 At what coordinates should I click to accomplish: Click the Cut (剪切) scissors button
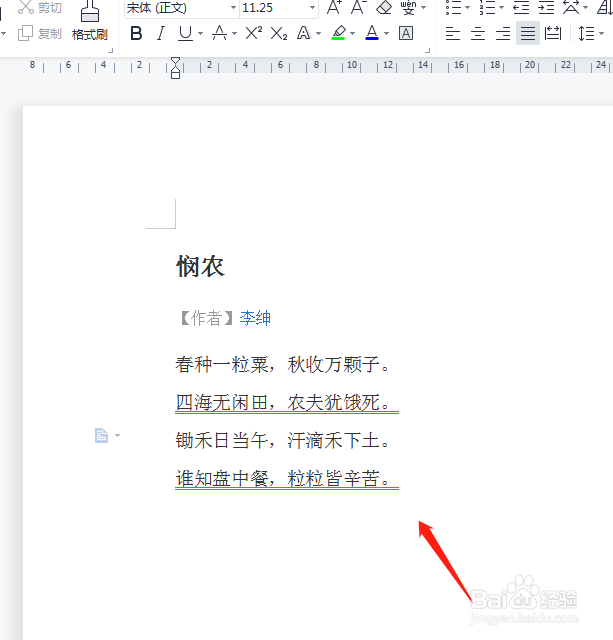[40, 7]
